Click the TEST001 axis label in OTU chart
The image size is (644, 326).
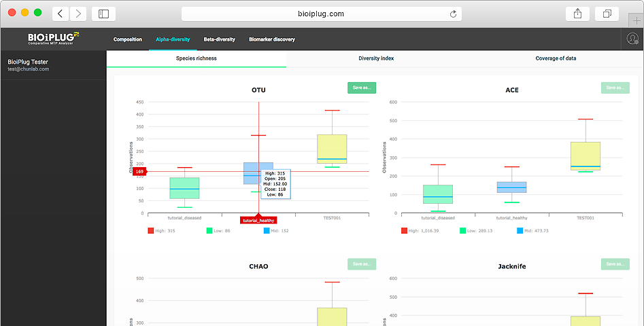click(332, 218)
